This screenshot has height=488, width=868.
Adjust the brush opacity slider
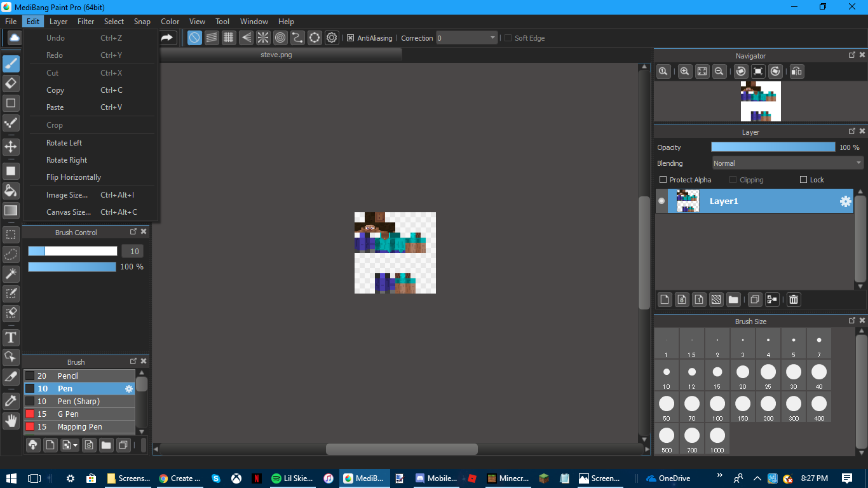[x=72, y=267]
